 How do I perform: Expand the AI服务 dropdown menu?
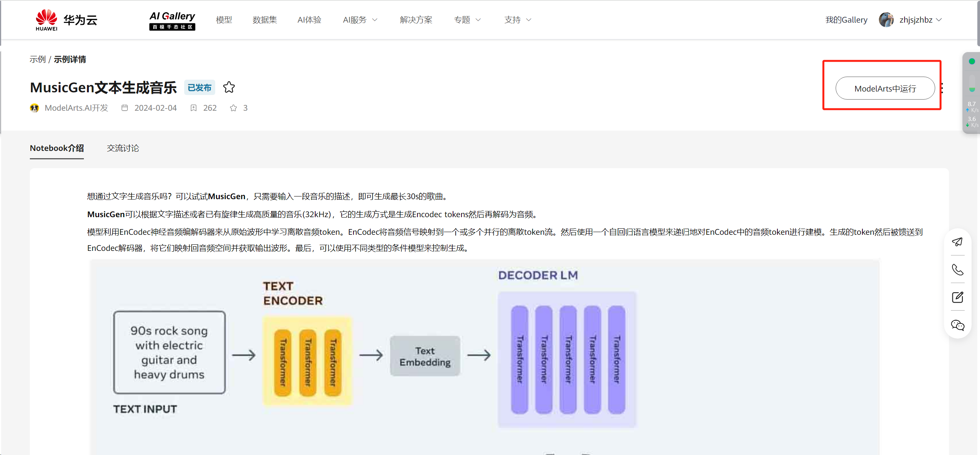[360, 20]
